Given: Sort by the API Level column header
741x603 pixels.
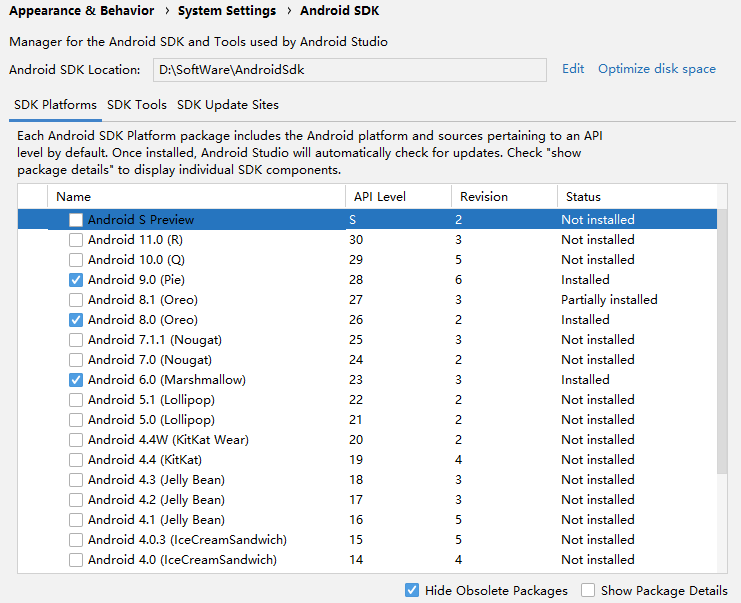Looking at the screenshot, I should point(398,197).
